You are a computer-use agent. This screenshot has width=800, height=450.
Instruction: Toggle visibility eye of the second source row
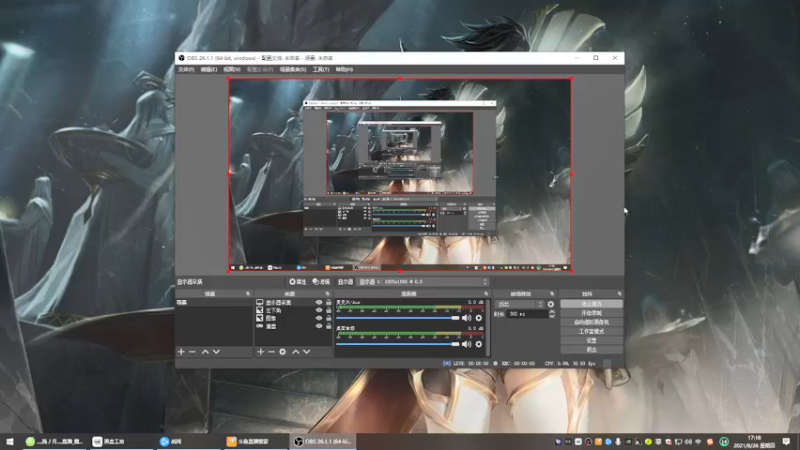pyautogui.click(x=319, y=310)
